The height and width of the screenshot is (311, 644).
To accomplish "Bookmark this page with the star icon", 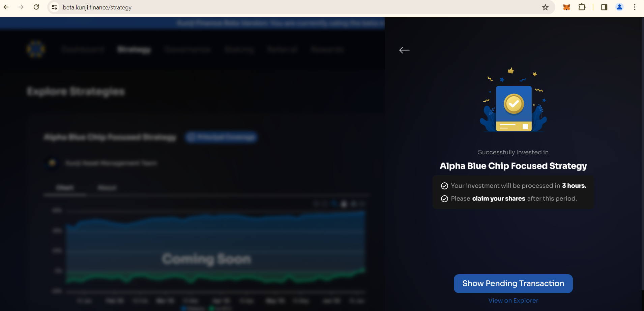I will click(x=545, y=7).
